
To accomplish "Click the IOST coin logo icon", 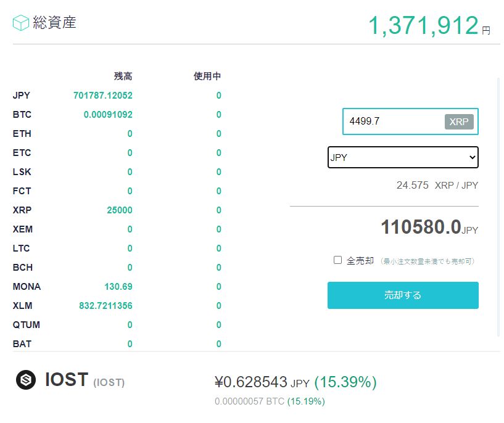I will click(x=27, y=380).
